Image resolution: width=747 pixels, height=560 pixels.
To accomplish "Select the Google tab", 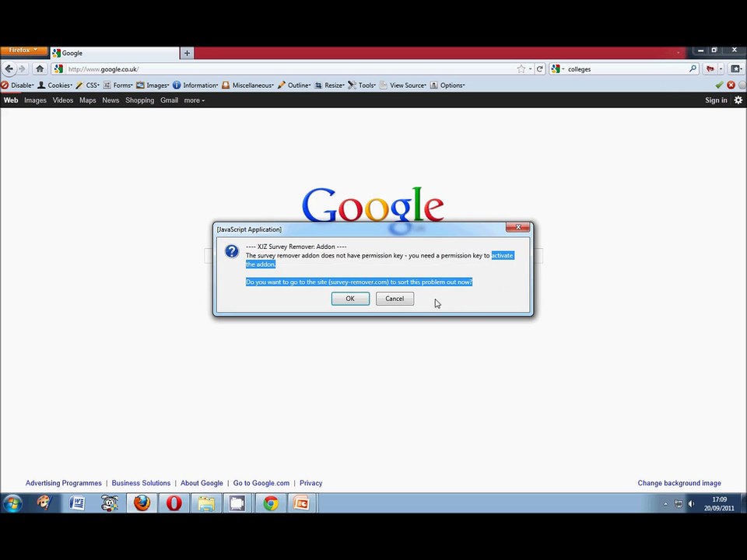I will [114, 54].
